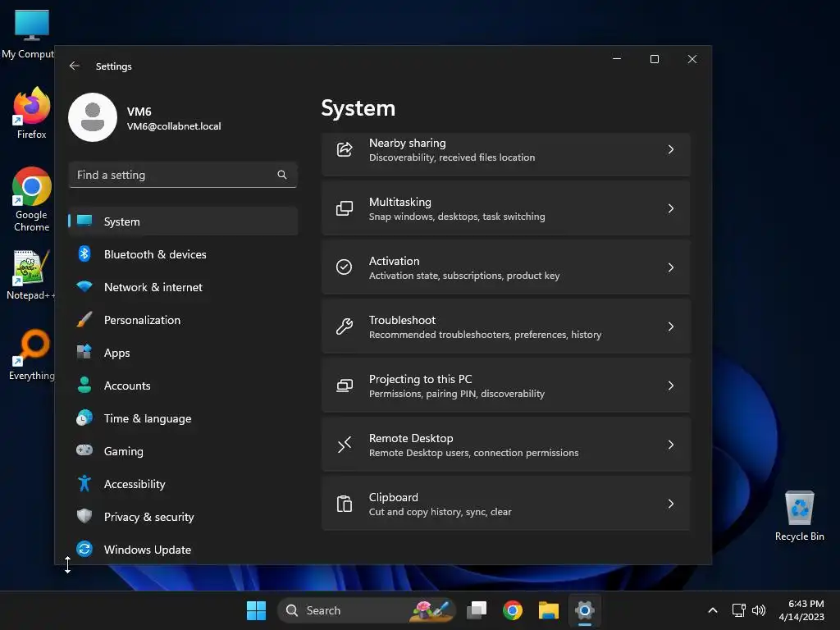Open Activation settings title

395,261
